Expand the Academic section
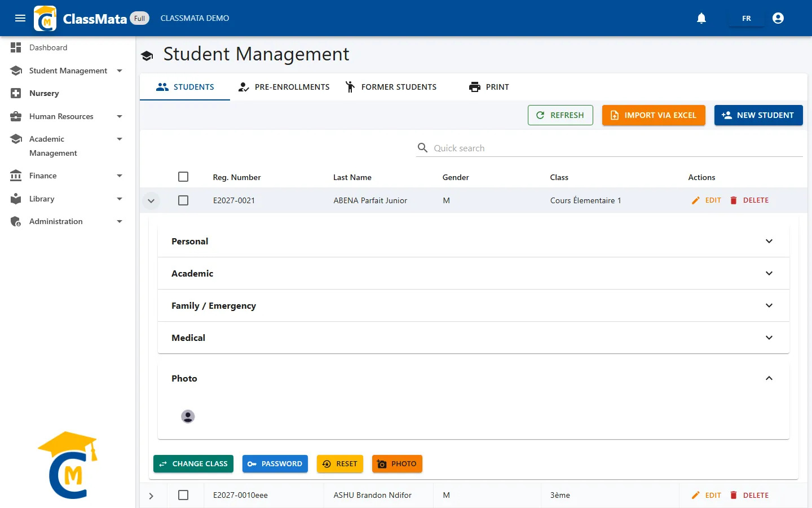This screenshot has width=812, height=508. point(474,273)
